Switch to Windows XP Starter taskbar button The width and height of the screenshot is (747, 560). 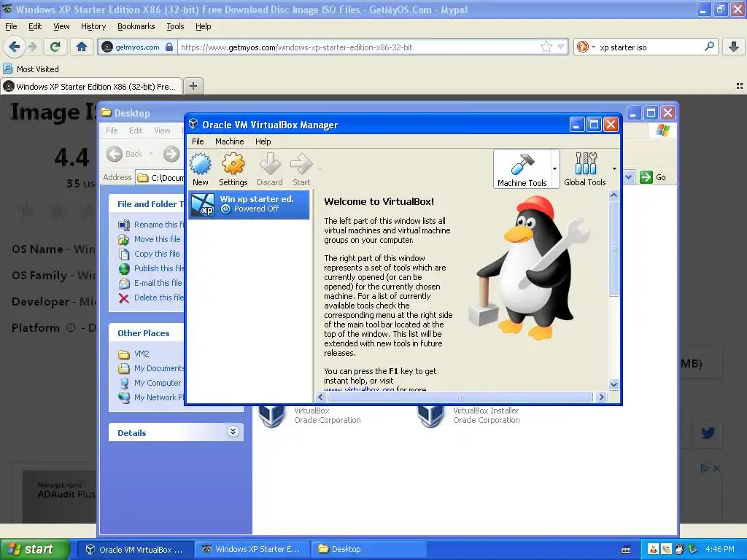click(x=252, y=549)
